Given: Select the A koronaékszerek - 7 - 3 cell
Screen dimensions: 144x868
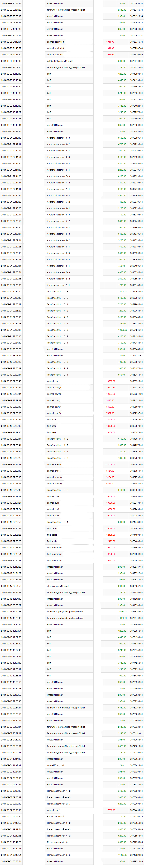Looking at the screenshot, I should [58, 176].
